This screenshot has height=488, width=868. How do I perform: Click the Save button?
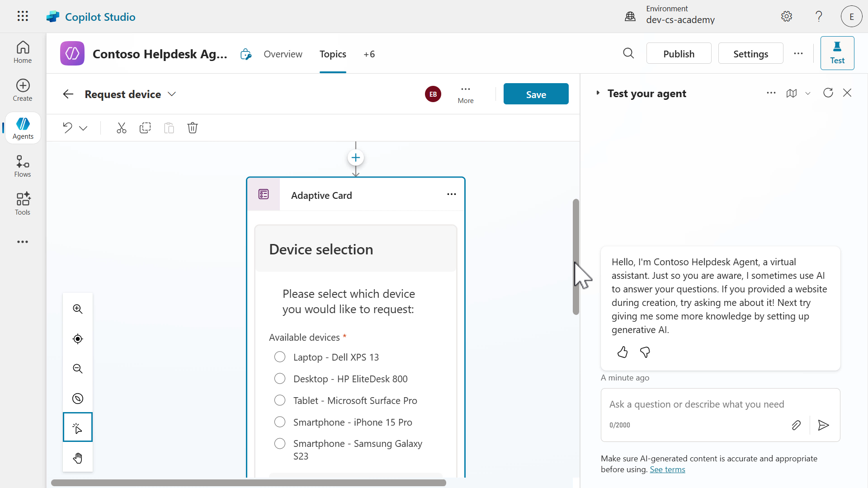click(536, 94)
